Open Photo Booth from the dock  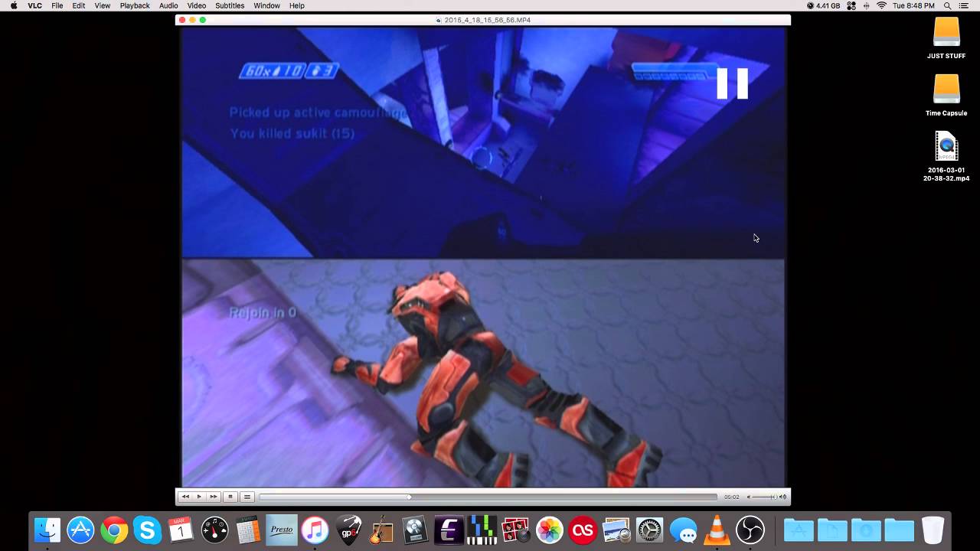(x=515, y=530)
